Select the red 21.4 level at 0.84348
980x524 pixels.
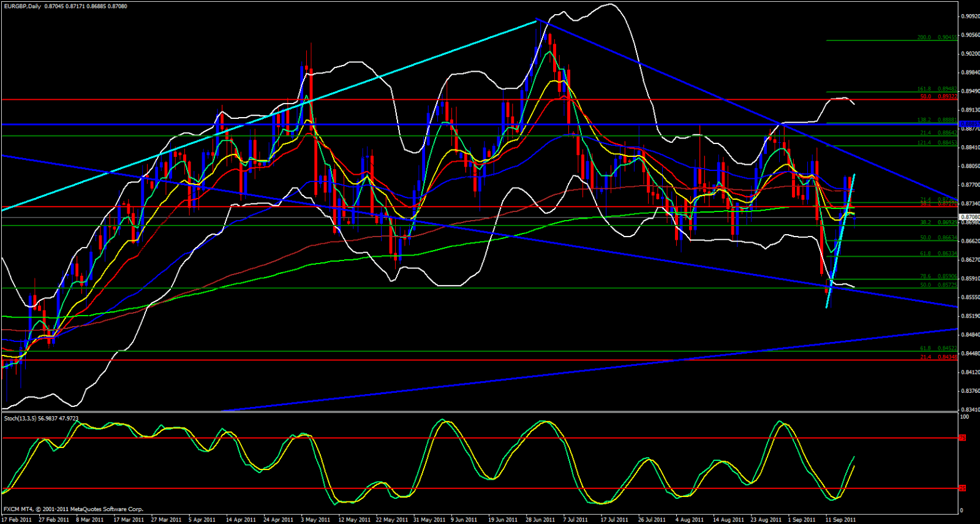point(938,357)
